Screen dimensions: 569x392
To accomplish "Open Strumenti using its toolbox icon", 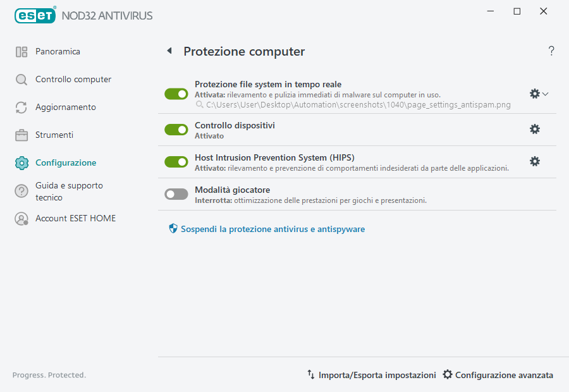I will pos(21,135).
